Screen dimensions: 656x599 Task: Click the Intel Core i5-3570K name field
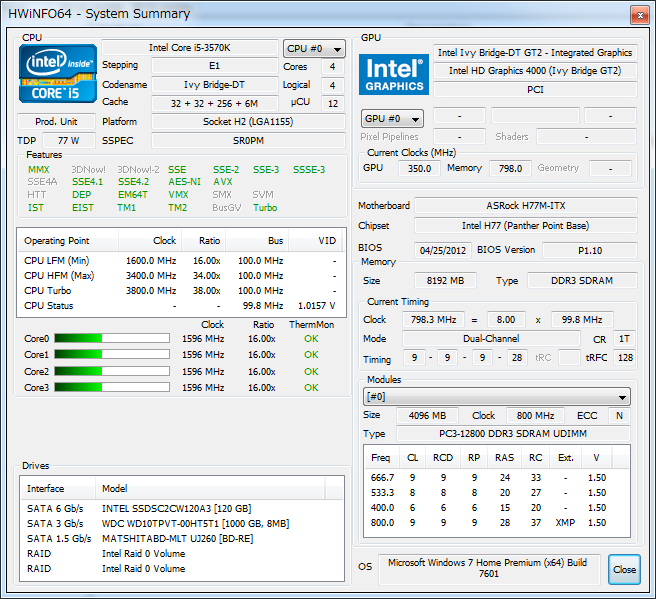[189, 48]
